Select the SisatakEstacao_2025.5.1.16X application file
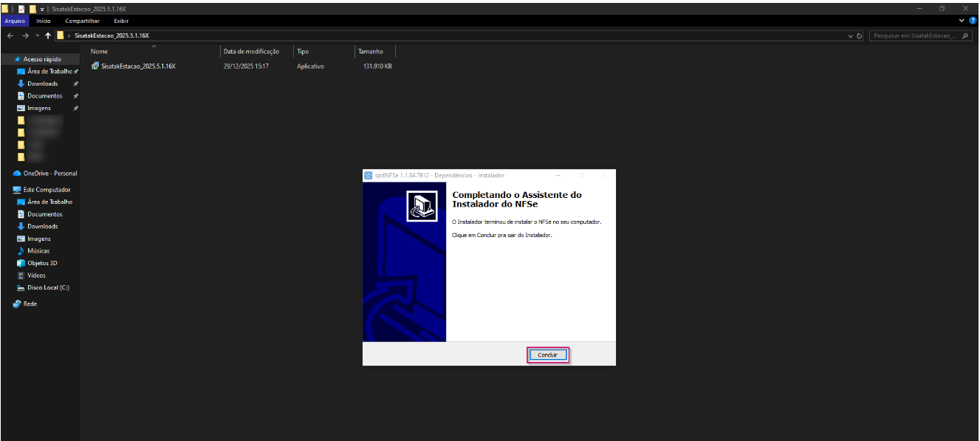 (133, 66)
